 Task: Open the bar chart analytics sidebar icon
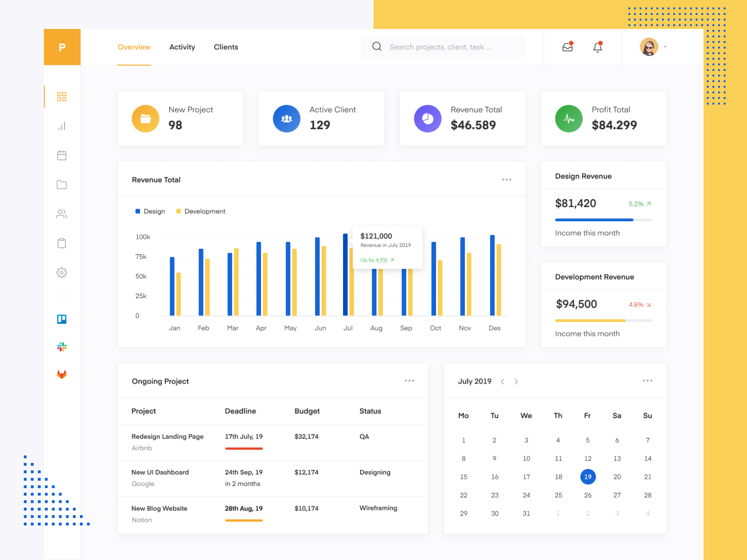point(62,126)
